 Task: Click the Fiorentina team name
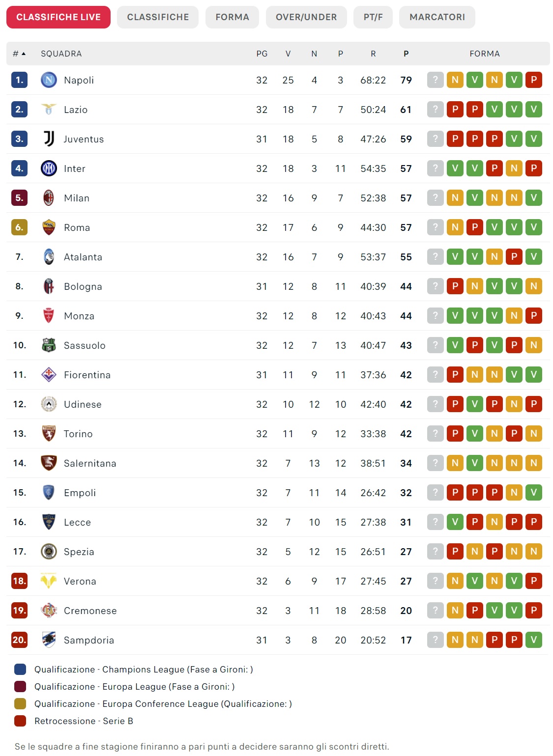pos(87,375)
